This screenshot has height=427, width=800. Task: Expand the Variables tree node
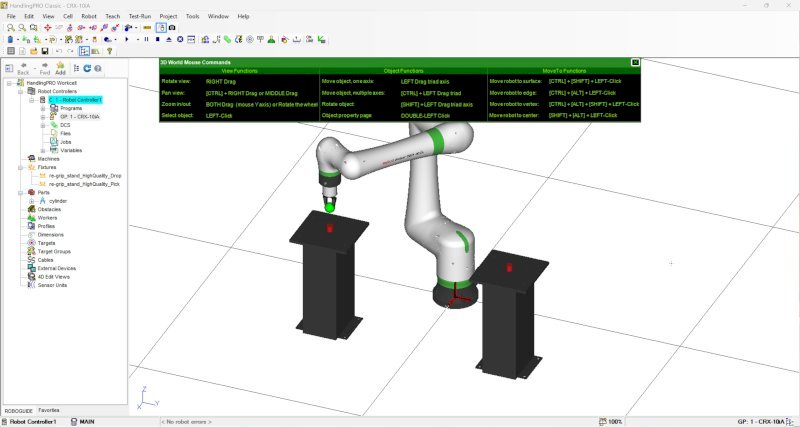coord(44,150)
